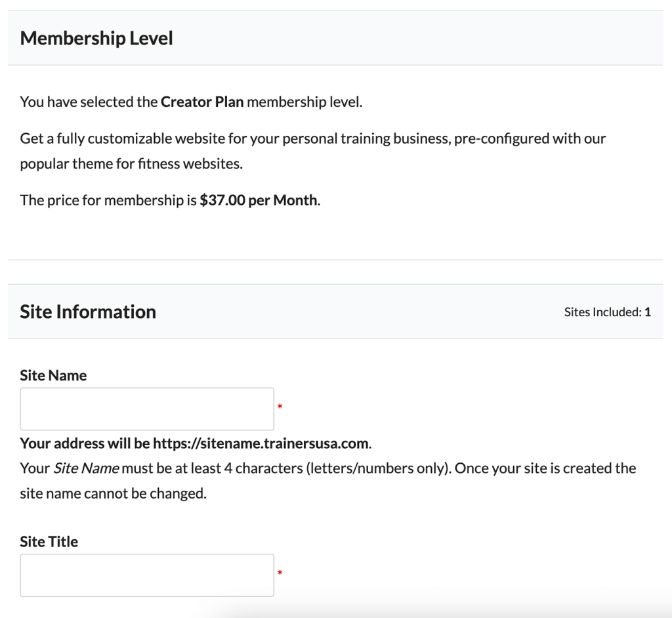The image size is (672, 618).
Task: Click the Site Name field label
Action: pos(52,375)
